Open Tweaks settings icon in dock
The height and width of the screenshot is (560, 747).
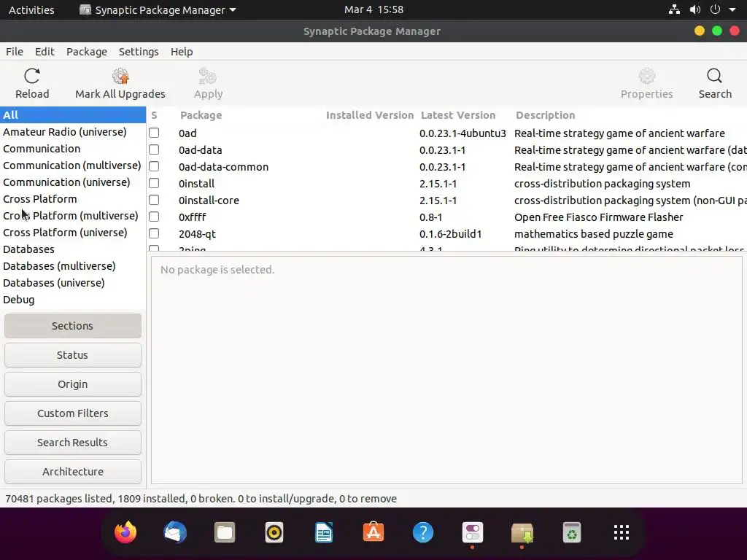(x=472, y=532)
